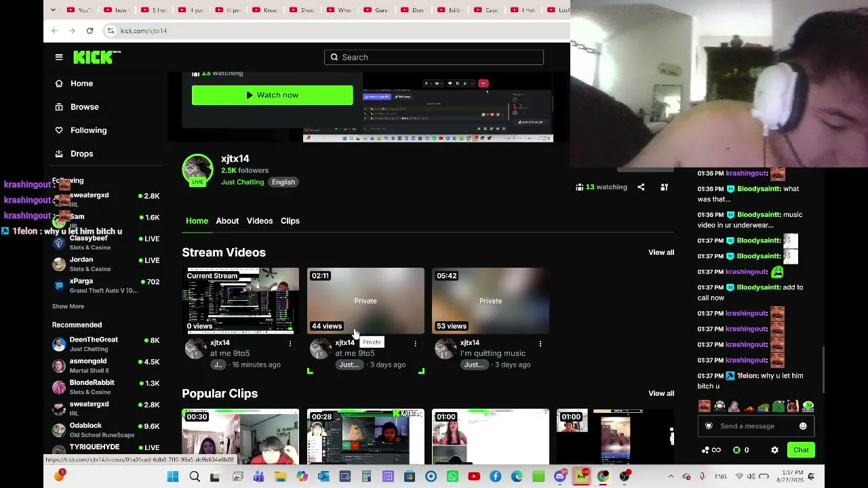Screen dimensions: 868x488
Task: Send message with the Chat button
Action: [801, 450]
